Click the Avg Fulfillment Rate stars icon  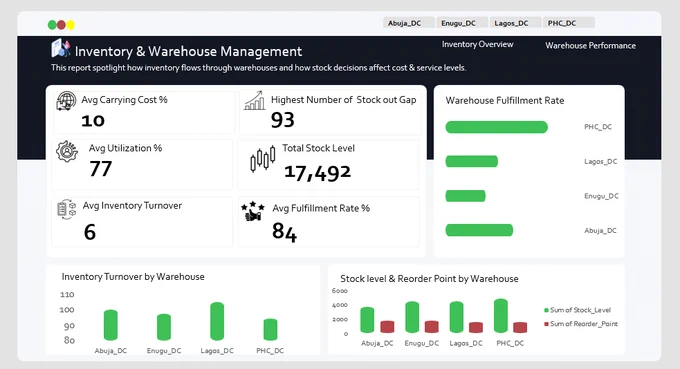(x=253, y=211)
